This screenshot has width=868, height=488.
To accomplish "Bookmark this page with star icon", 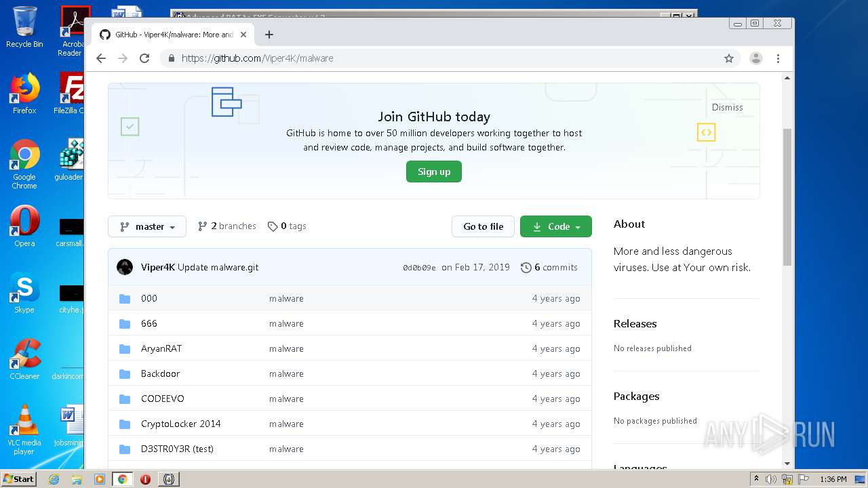I will coord(729,58).
